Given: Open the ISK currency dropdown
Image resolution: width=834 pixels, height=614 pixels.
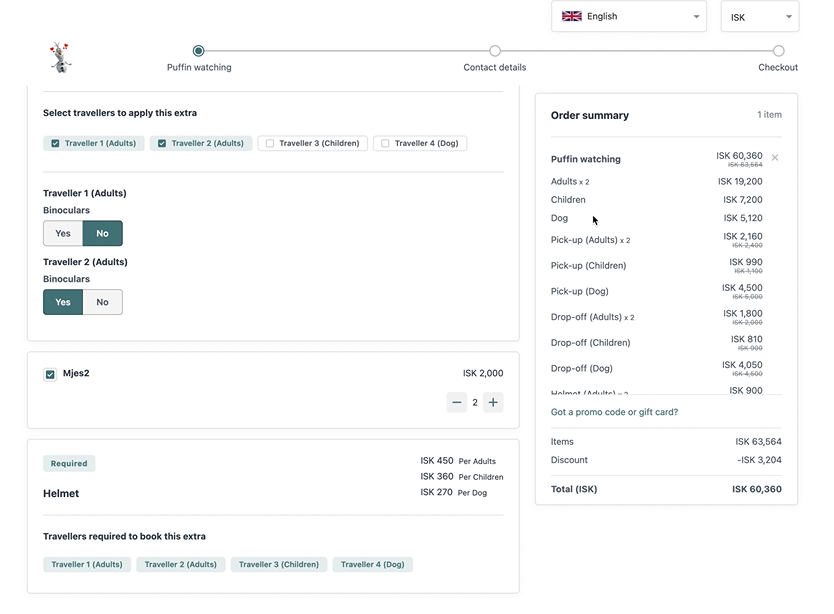Looking at the screenshot, I should point(759,16).
